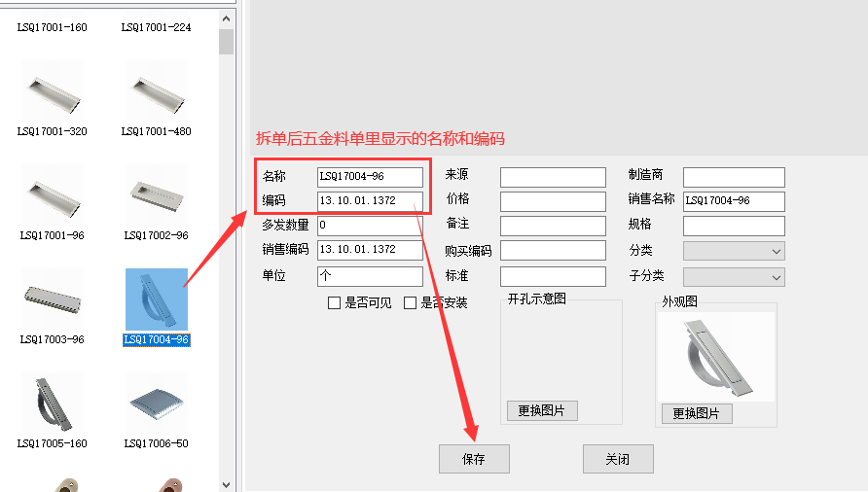Click the LSQ17001-224 item label
Image resolution: width=868 pixels, height=492 pixels.
click(156, 27)
